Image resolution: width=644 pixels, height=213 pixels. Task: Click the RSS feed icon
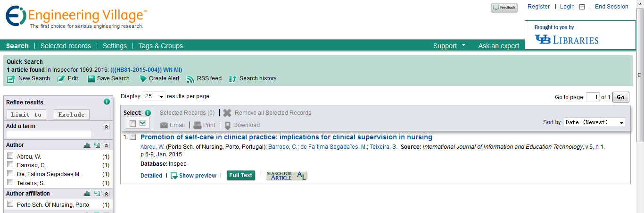pyautogui.click(x=190, y=79)
